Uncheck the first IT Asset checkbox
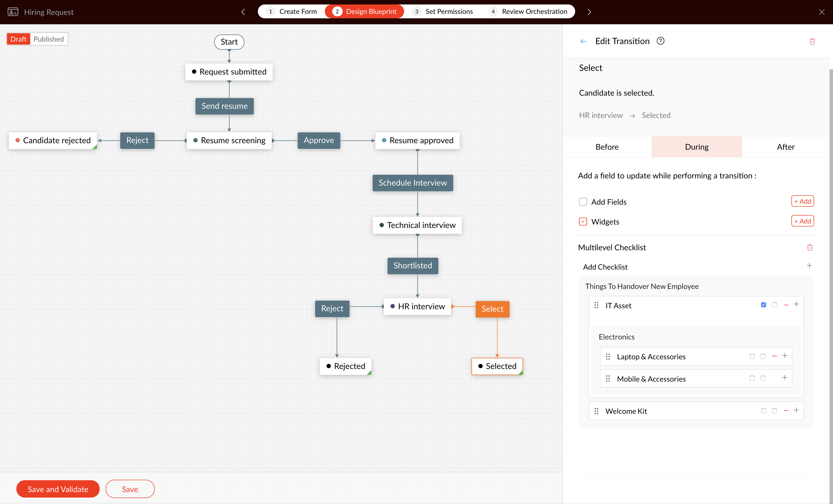 pyautogui.click(x=763, y=305)
